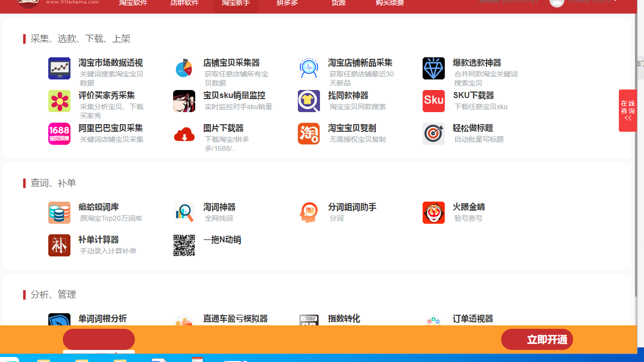Image resolution: width=644 pixels, height=362 pixels.
Task: Select the 店铺宝贝采集器 pie-chart icon
Action: (184, 68)
